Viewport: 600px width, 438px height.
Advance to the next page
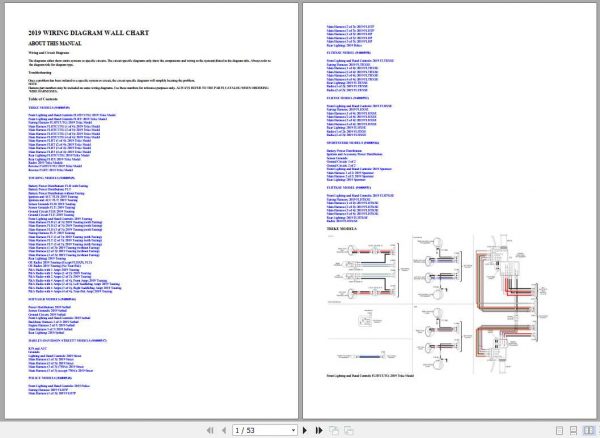pyautogui.click(x=305, y=430)
